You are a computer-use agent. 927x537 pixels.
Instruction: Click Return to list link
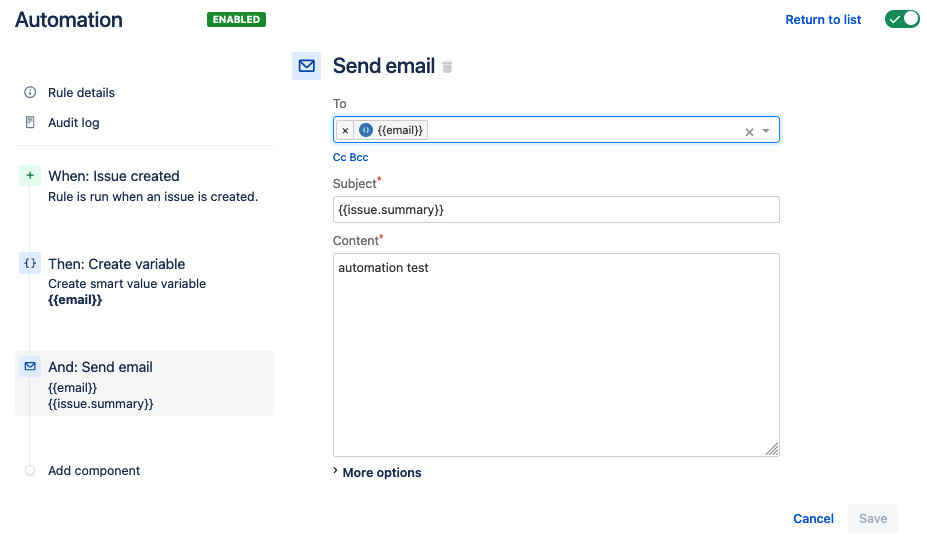pyautogui.click(x=823, y=20)
